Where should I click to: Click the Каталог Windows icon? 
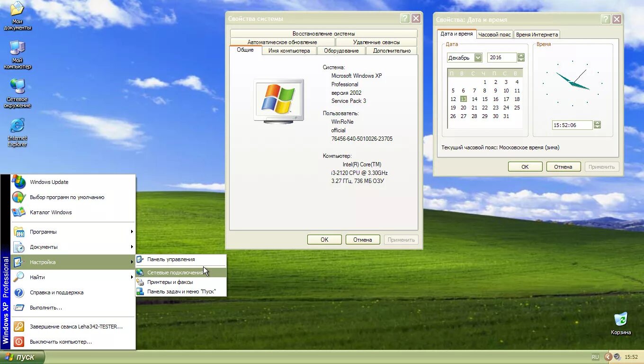[x=18, y=212]
